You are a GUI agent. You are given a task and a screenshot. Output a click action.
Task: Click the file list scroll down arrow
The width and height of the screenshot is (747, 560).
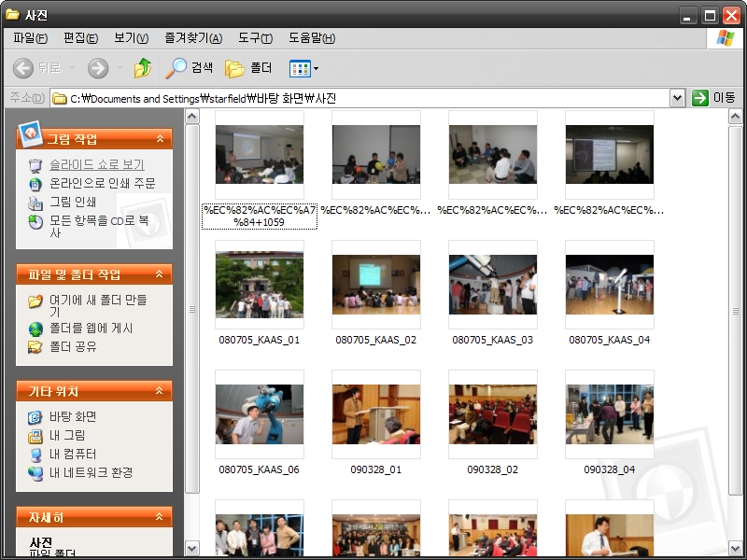(x=735, y=548)
